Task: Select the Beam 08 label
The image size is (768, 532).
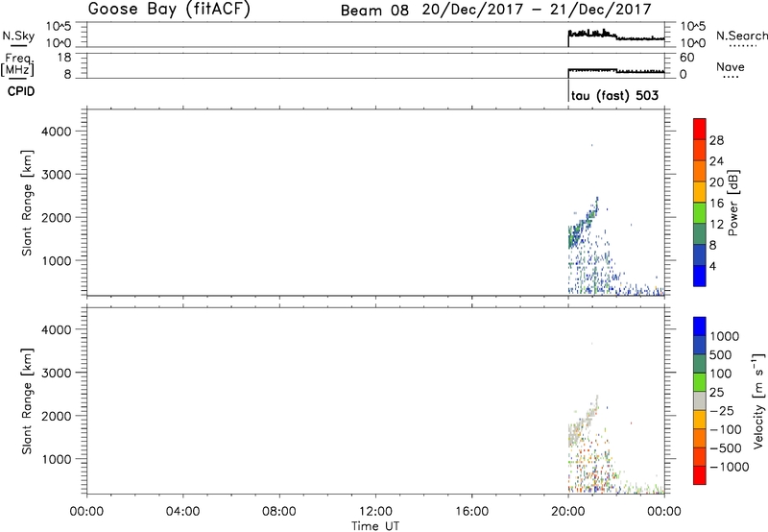Action: pos(374,11)
